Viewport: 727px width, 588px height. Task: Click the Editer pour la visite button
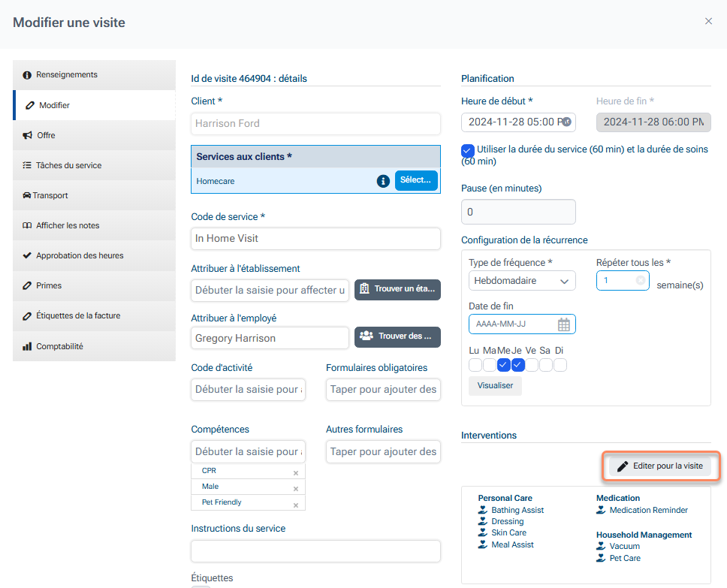click(660, 466)
